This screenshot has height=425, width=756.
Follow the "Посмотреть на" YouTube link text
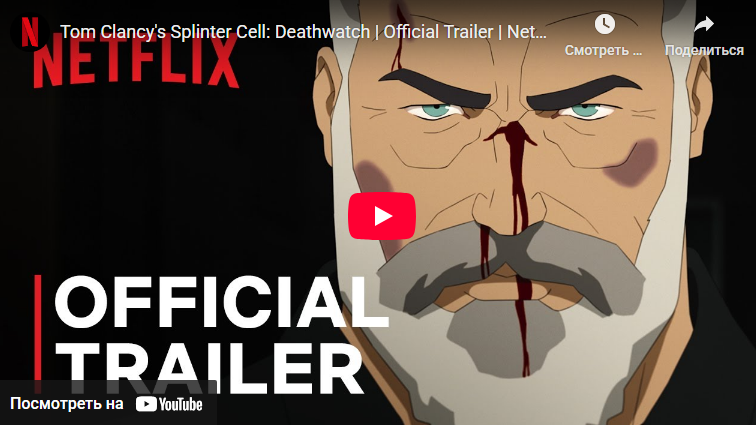67,404
